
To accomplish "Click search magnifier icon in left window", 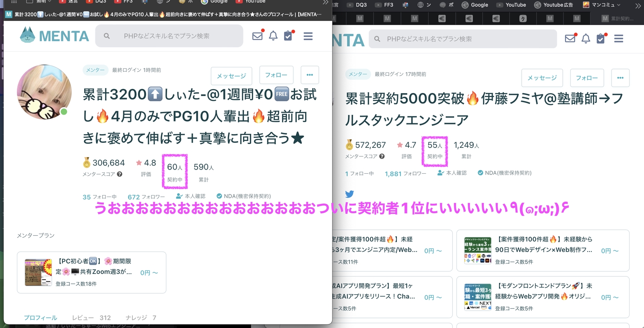I will click(107, 36).
